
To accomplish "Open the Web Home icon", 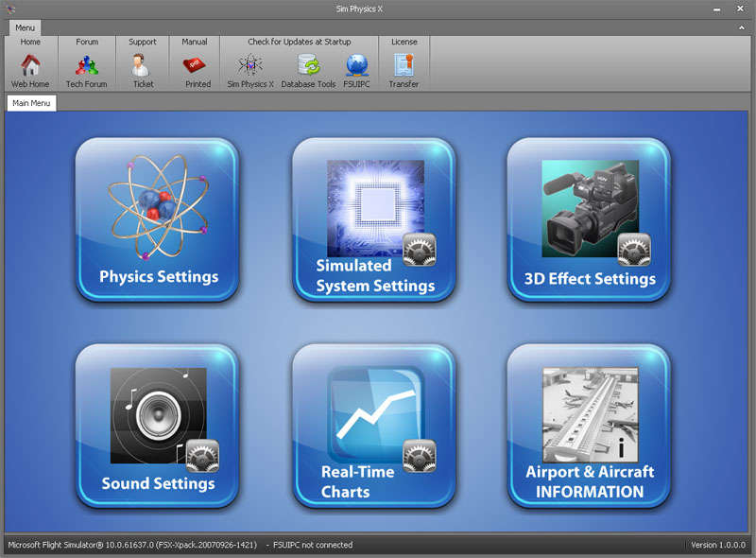I will pyautogui.click(x=30, y=67).
